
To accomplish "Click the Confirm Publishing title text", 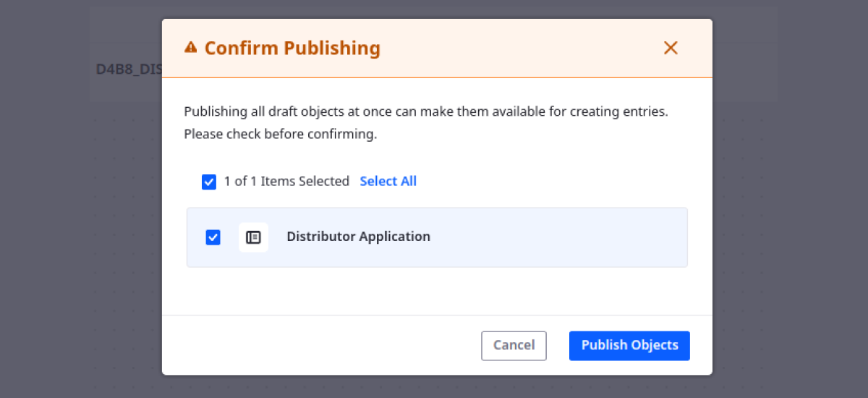I will click(292, 48).
